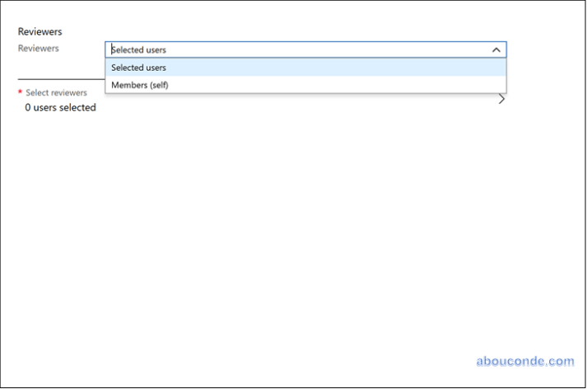
Task: Click the '(self)' text in the Members option
Action: pos(159,85)
